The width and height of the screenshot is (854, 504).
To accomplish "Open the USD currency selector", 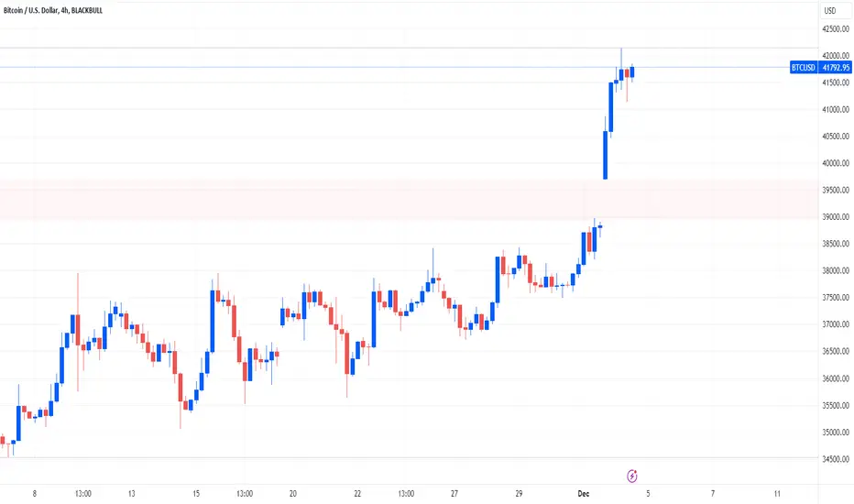I will tap(830, 11).
